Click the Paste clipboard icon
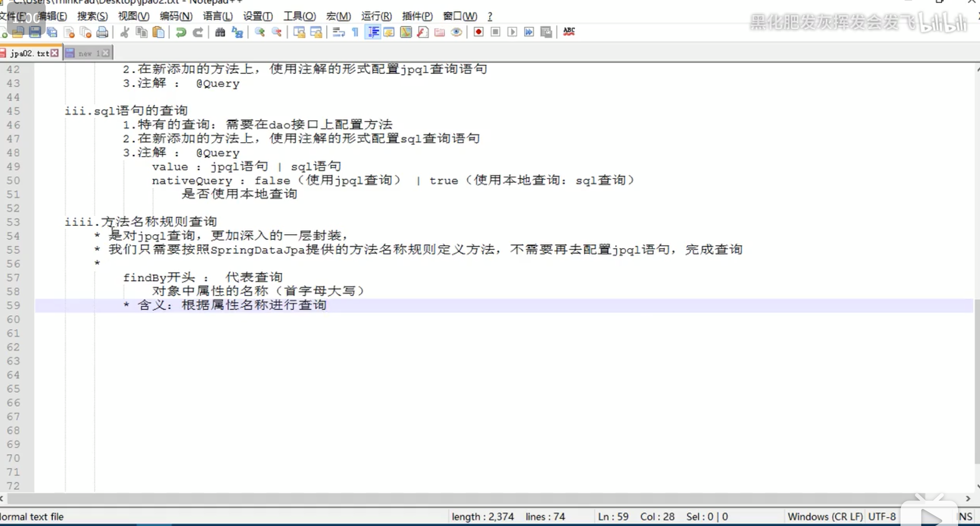 159,32
